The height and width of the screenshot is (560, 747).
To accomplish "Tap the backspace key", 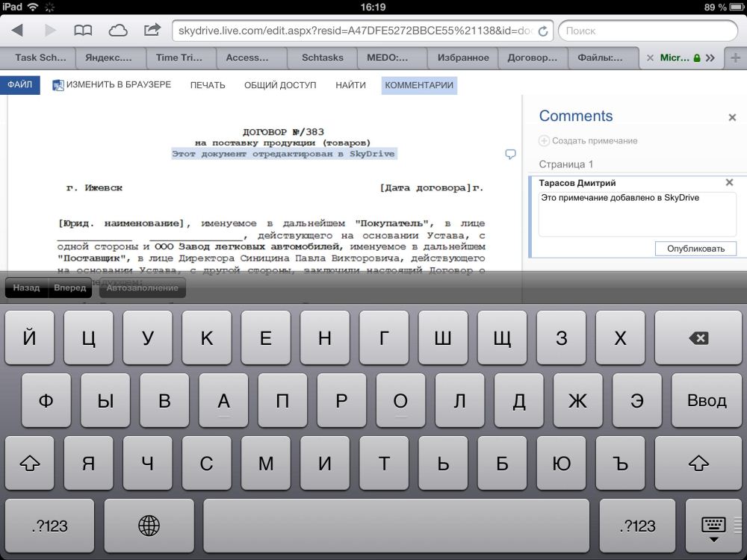I will [698, 338].
